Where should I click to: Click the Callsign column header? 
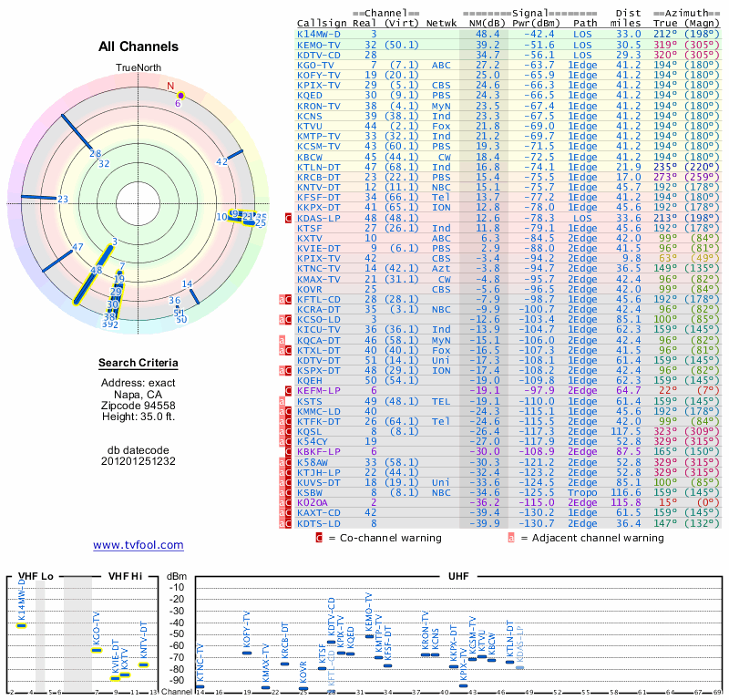pyautogui.click(x=320, y=23)
